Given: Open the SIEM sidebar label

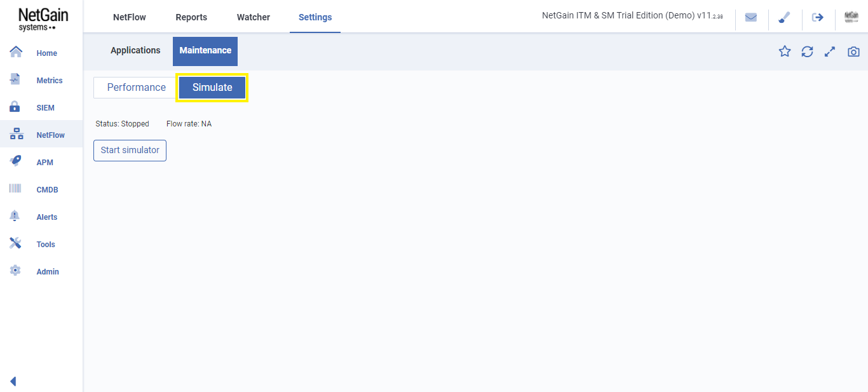Looking at the screenshot, I should click(x=46, y=108).
